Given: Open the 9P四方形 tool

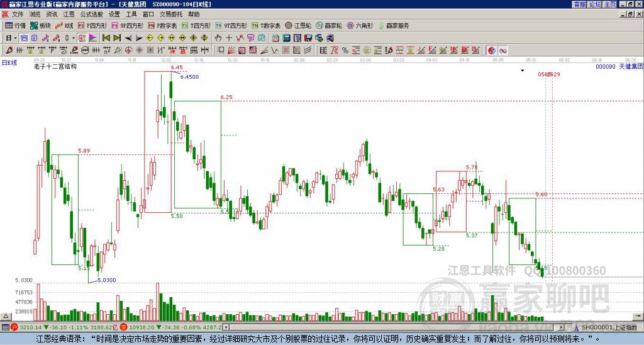Looking at the screenshot, I should click(x=127, y=25).
